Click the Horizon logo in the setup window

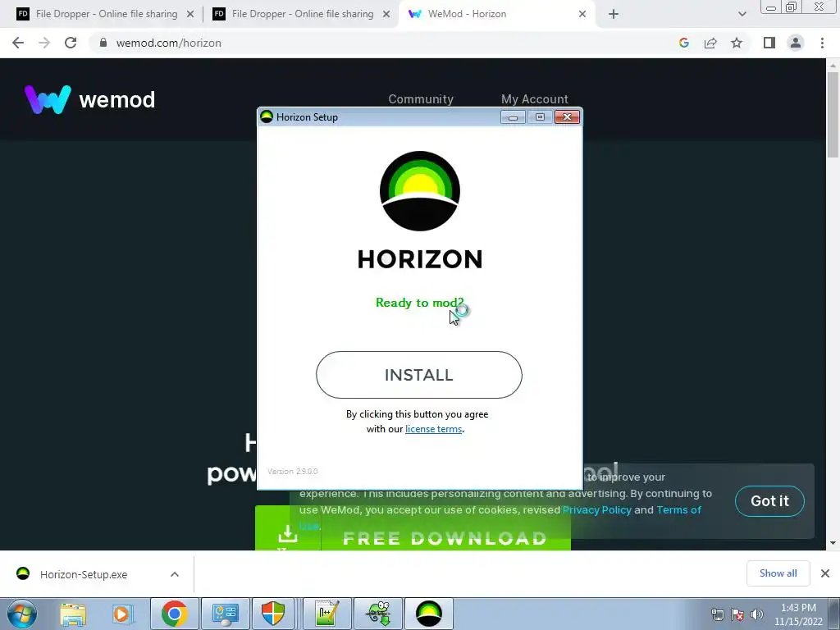tap(419, 191)
